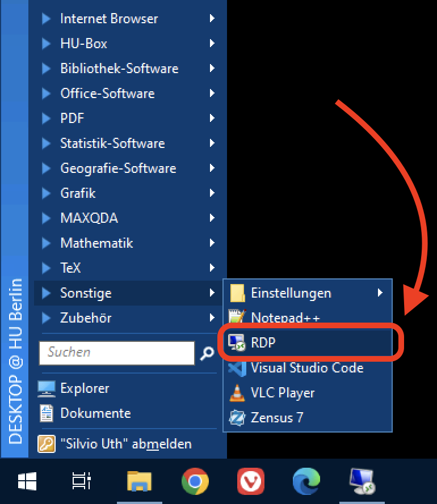Click the Statistik-Software label
437x504 pixels.
(112, 143)
